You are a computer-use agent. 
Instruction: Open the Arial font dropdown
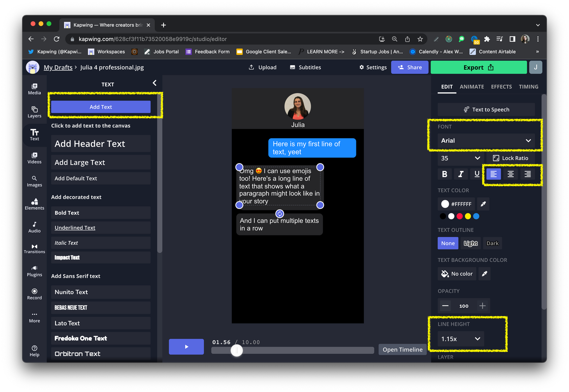click(x=486, y=141)
